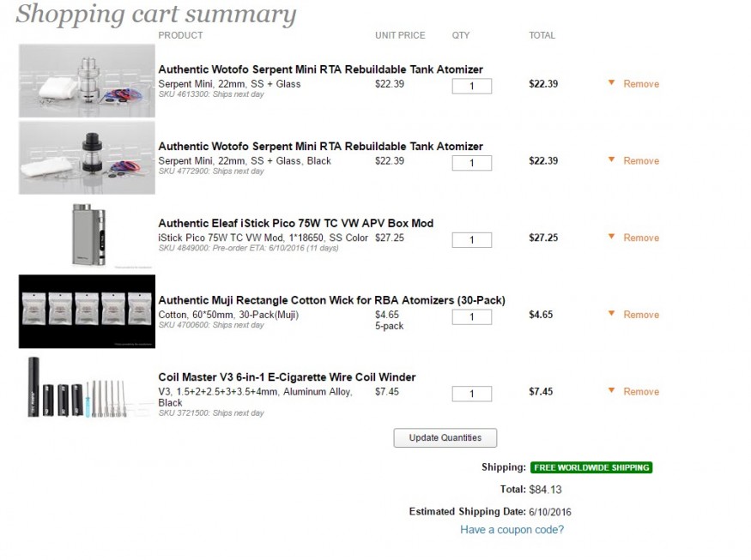The height and width of the screenshot is (560, 751).
Task: Open the black Serpent Mini product image
Action: pyautogui.click(x=87, y=158)
